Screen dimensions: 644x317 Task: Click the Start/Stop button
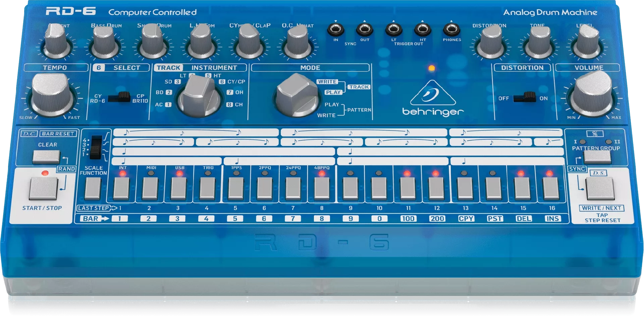tap(43, 189)
